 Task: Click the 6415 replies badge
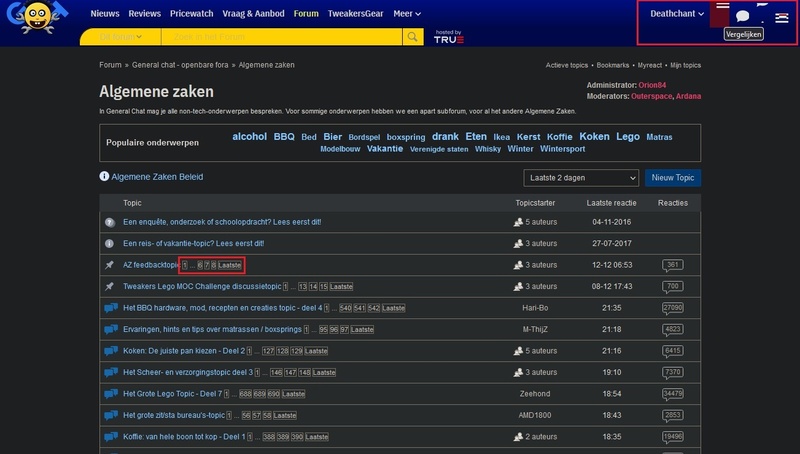click(672, 351)
